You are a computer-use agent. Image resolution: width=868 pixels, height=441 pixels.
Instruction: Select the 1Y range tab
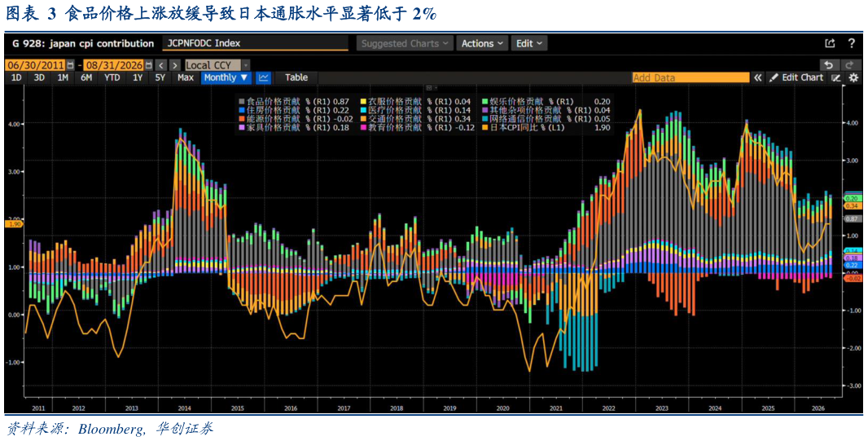(137, 77)
